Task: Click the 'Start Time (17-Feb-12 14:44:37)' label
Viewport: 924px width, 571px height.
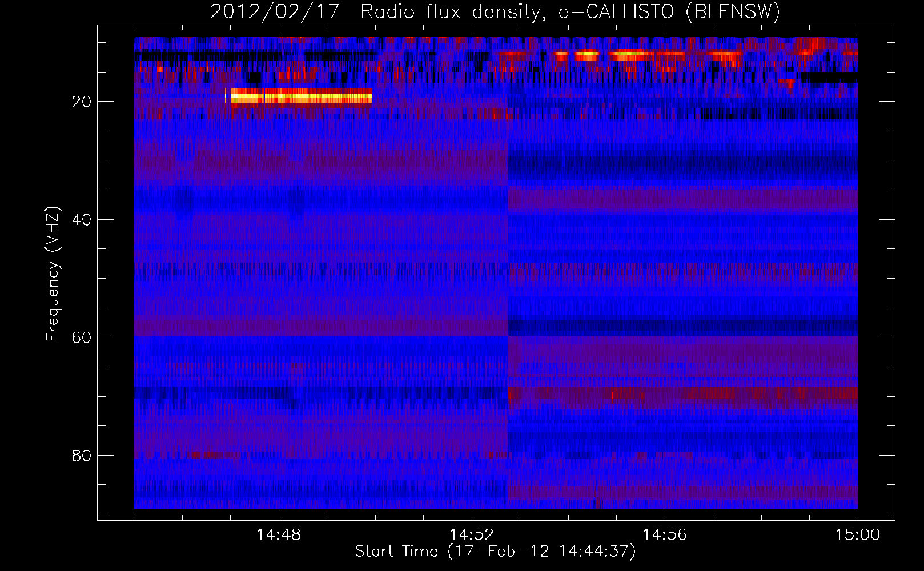Action: 495,552
